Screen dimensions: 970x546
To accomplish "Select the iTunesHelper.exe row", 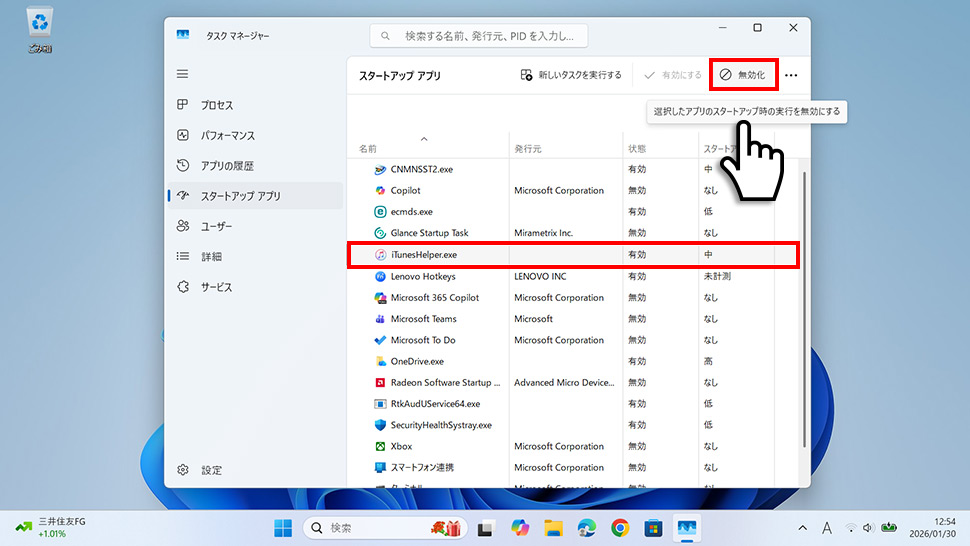I will [423, 255].
